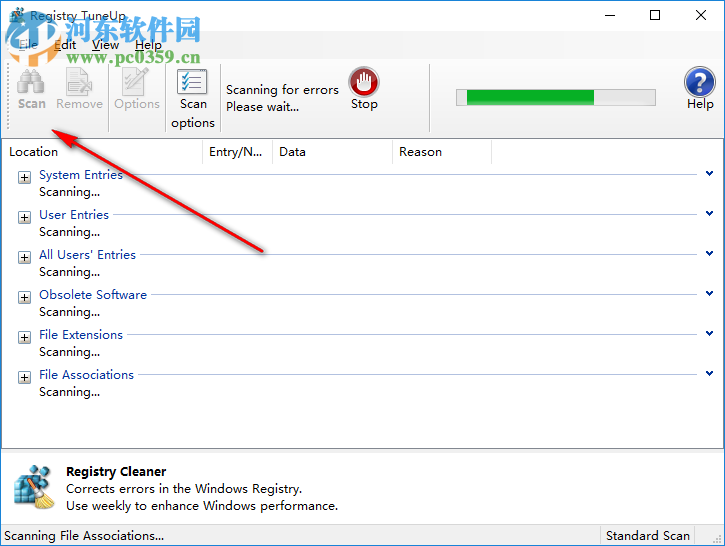Click the Scan binoculars toolbar icon
The height and width of the screenshot is (546, 725).
coord(31,82)
